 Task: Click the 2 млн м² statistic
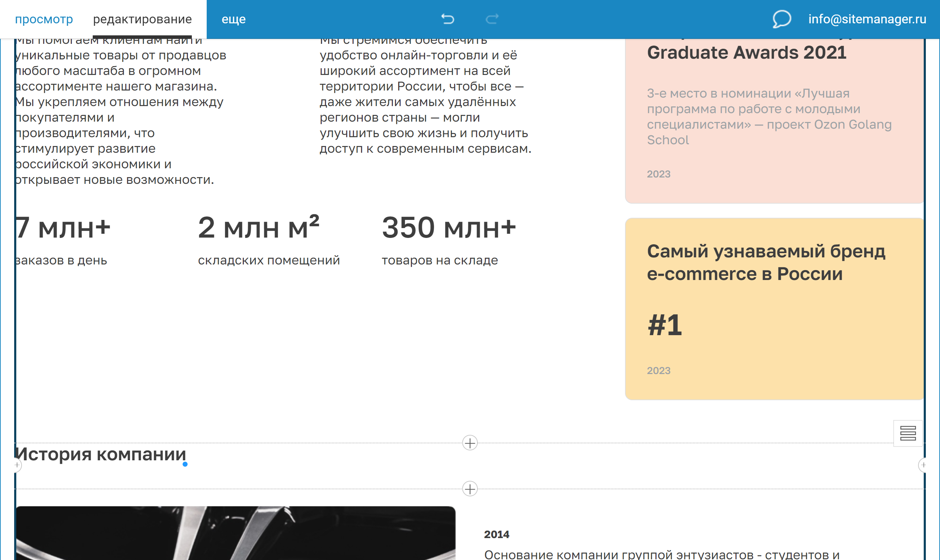[259, 228]
